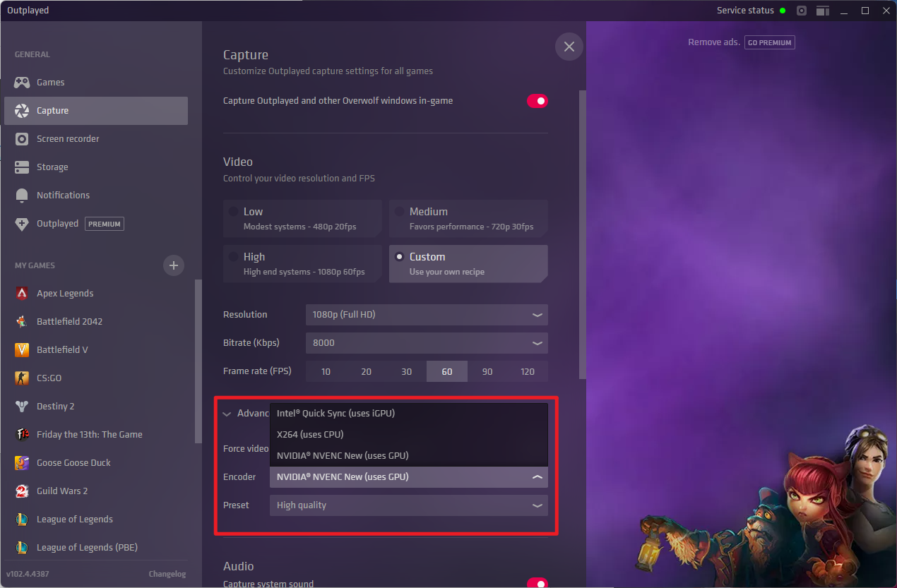Image resolution: width=897 pixels, height=588 pixels.
Task: Select the Custom video quality option
Action: click(x=468, y=264)
